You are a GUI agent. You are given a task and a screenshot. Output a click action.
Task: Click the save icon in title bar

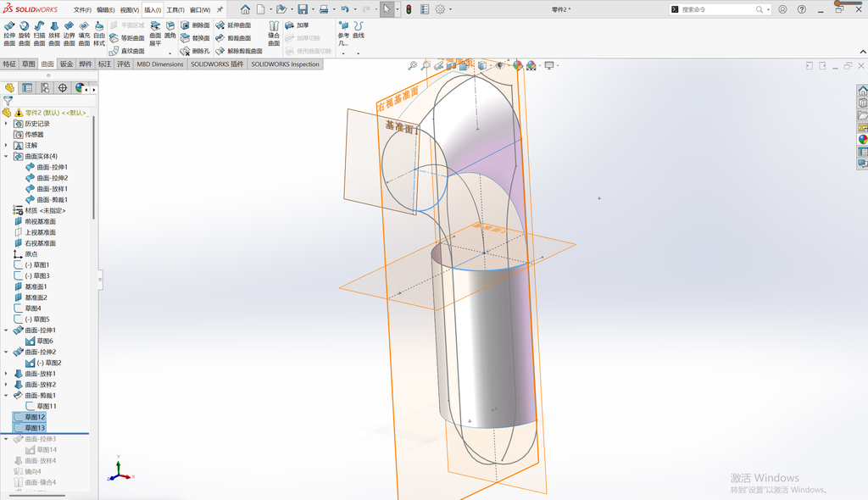pos(303,9)
